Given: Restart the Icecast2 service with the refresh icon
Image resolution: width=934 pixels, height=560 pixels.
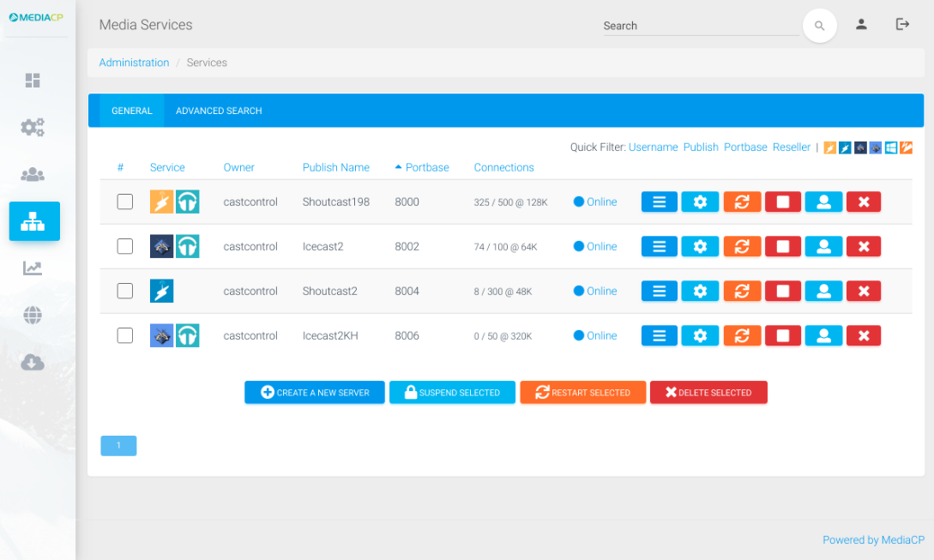Looking at the screenshot, I should coord(741,246).
